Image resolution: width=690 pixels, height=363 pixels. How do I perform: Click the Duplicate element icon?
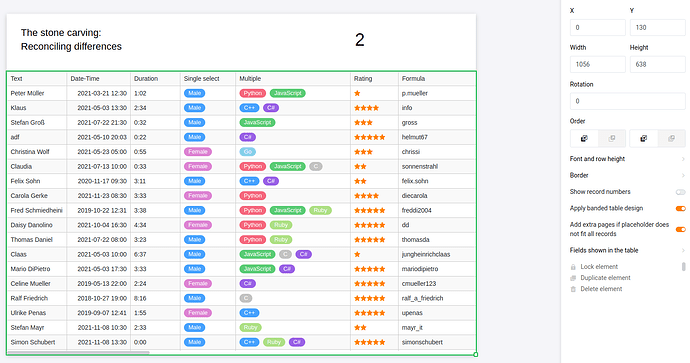tap(573, 278)
